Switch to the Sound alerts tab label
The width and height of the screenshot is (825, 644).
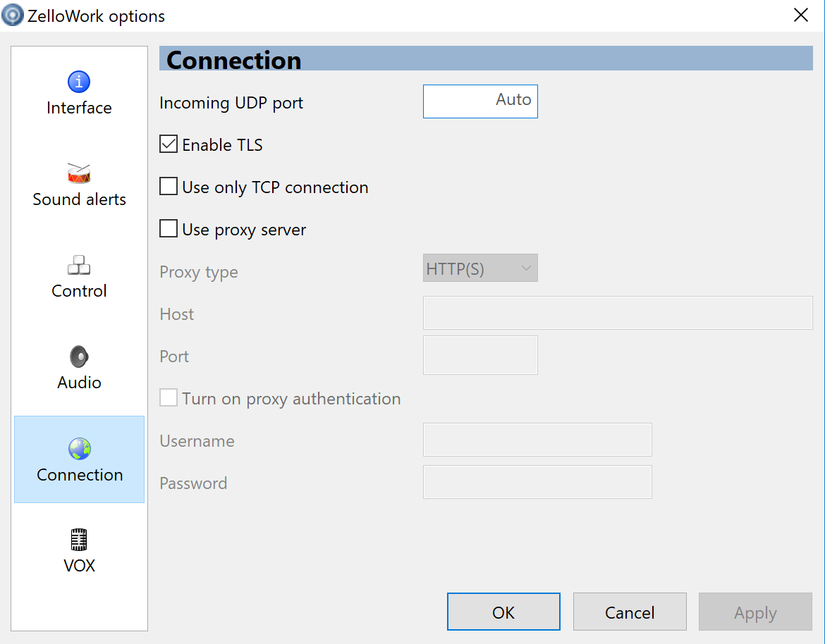(x=79, y=199)
